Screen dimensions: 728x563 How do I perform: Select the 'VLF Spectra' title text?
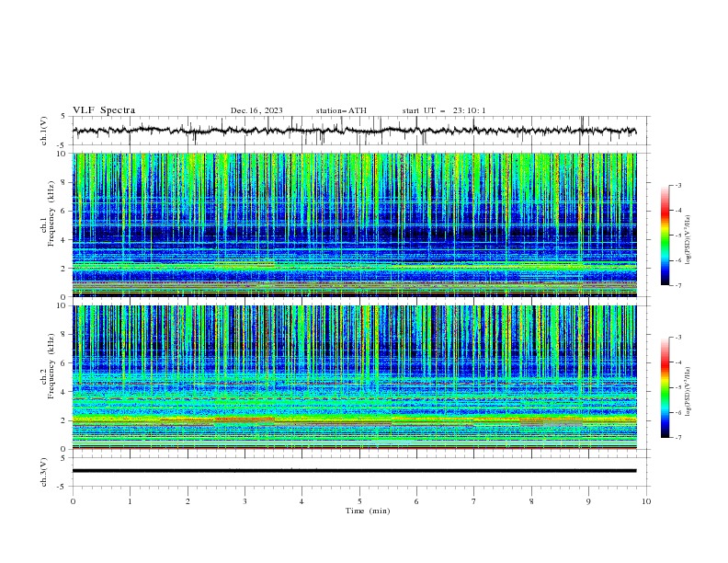click(x=104, y=110)
